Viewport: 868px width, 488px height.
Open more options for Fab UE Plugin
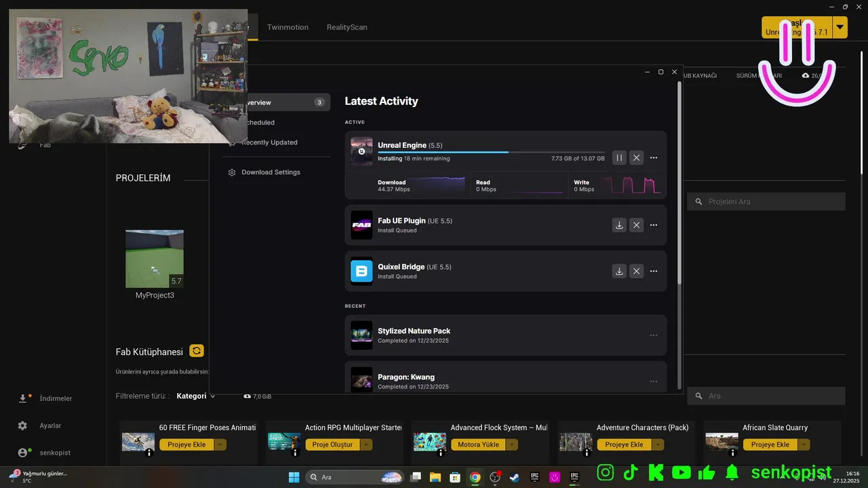click(x=654, y=225)
